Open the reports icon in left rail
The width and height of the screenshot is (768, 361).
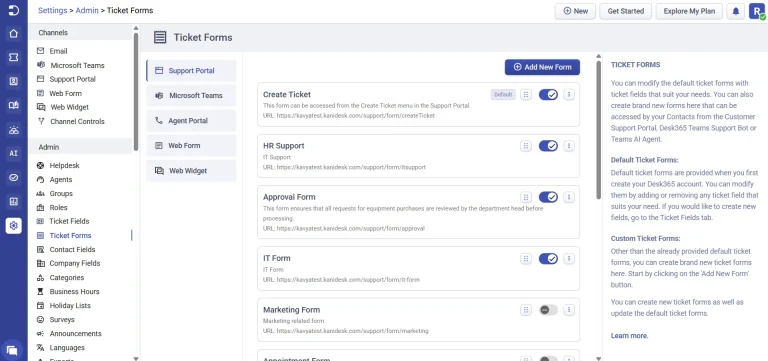click(14, 201)
